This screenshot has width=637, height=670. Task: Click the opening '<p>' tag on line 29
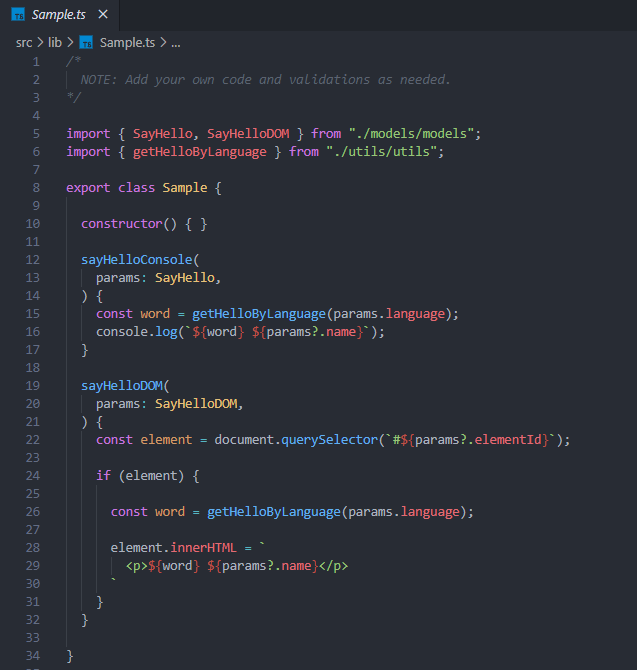click(136, 566)
